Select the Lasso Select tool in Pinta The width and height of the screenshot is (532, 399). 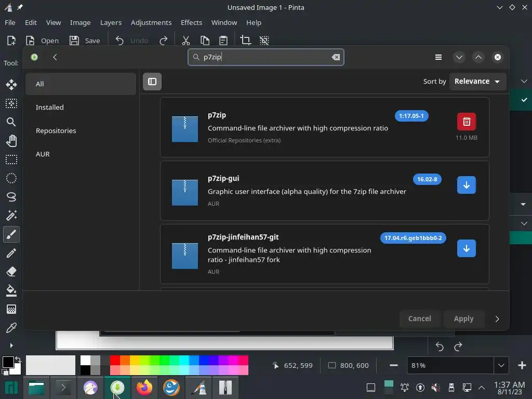tap(11, 197)
